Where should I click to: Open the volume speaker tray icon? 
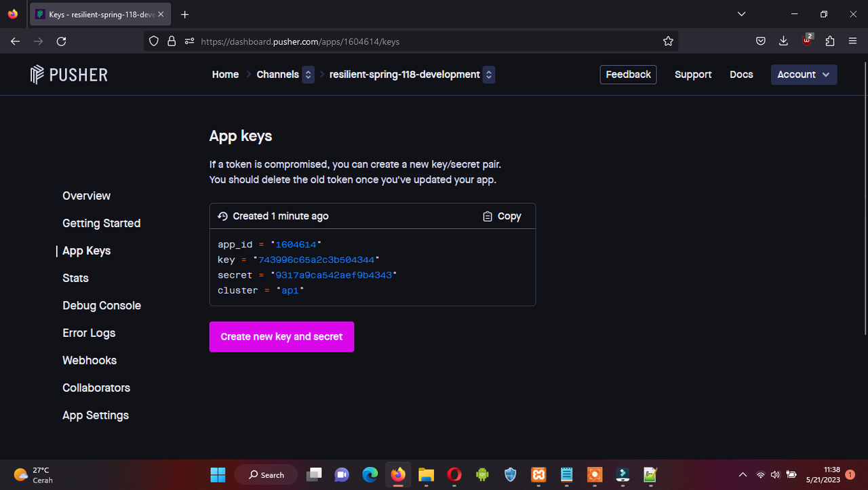tap(775, 474)
